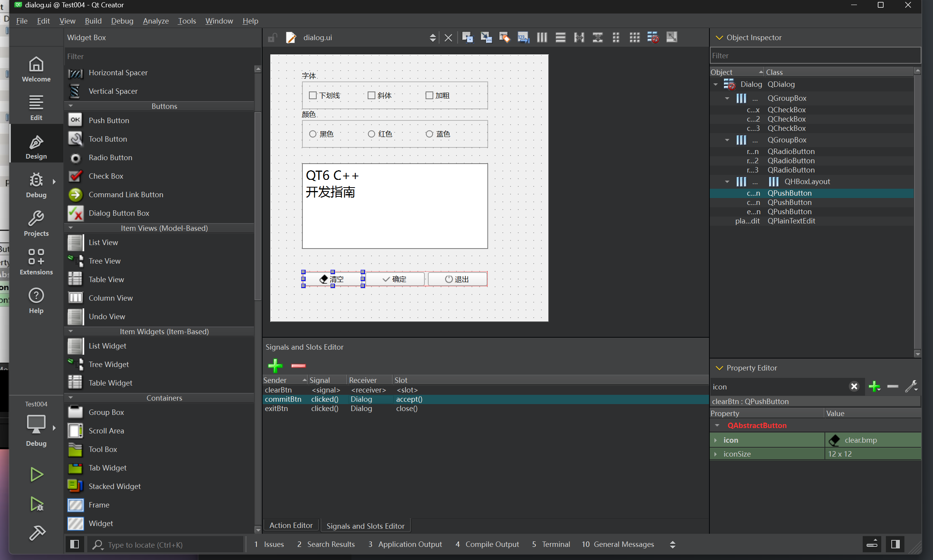Select the 红色 radio button

pos(371,134)
